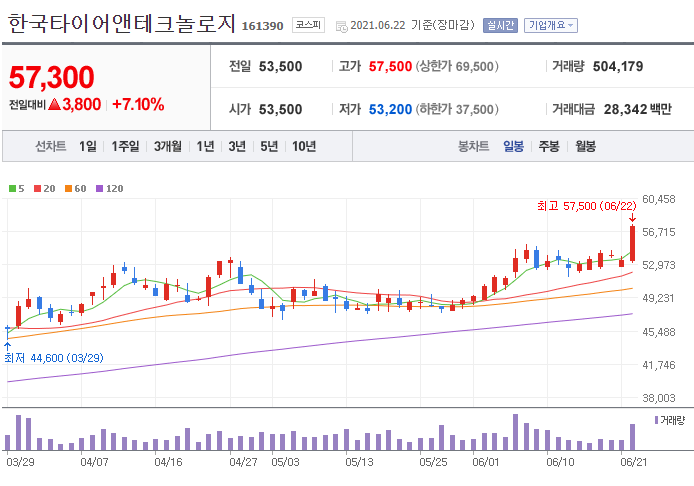Click the 거래대금 value 28,342
This screenshot has height=486, width=694.
(624, 109)
